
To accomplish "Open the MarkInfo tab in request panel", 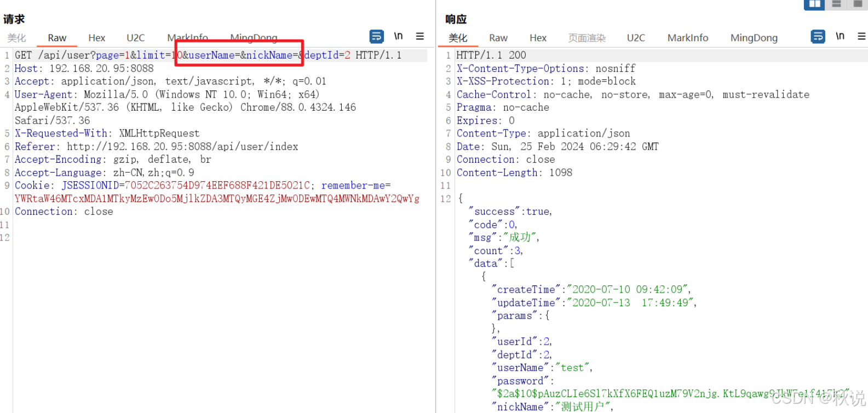I will point(187,38).
